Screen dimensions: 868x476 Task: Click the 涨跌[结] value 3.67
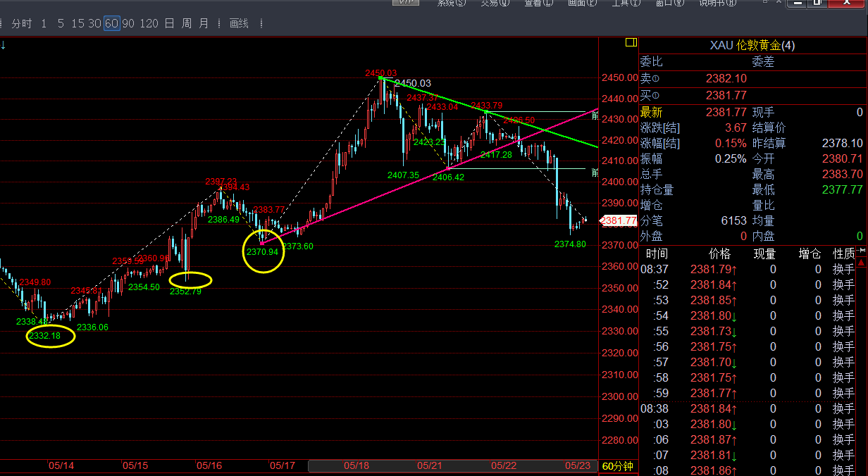coord(736,128)
